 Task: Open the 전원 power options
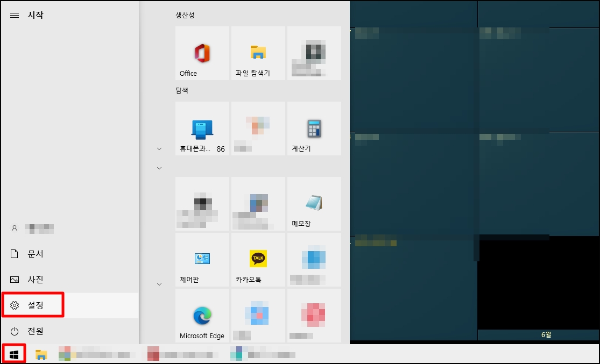(32, 331)
